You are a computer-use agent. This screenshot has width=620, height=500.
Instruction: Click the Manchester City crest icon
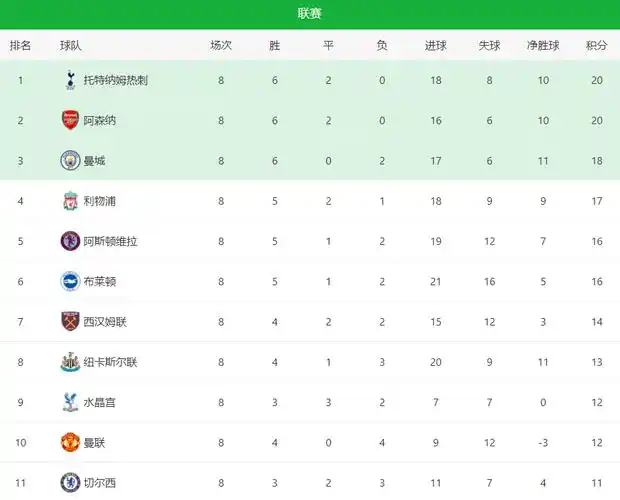coord(69,160)
